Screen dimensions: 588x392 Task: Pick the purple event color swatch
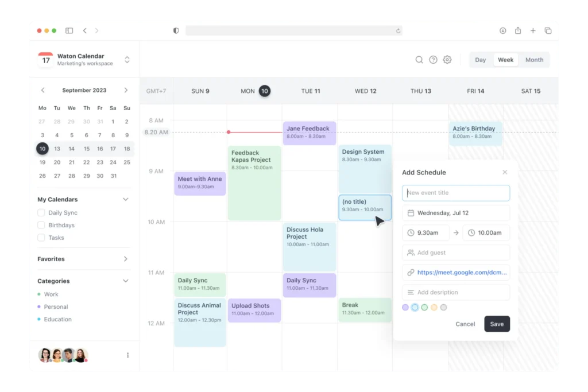405,308
